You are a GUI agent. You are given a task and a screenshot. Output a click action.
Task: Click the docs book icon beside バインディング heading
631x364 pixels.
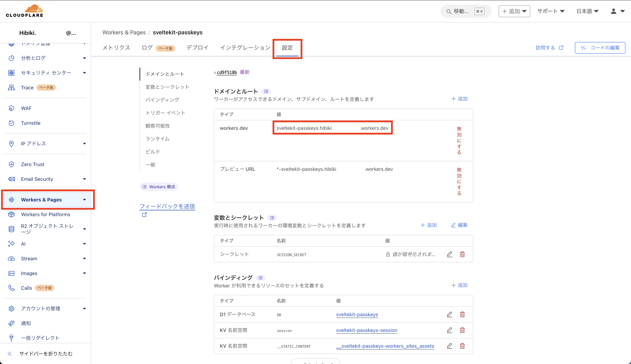pyautogui.click(x=260, y=278)
